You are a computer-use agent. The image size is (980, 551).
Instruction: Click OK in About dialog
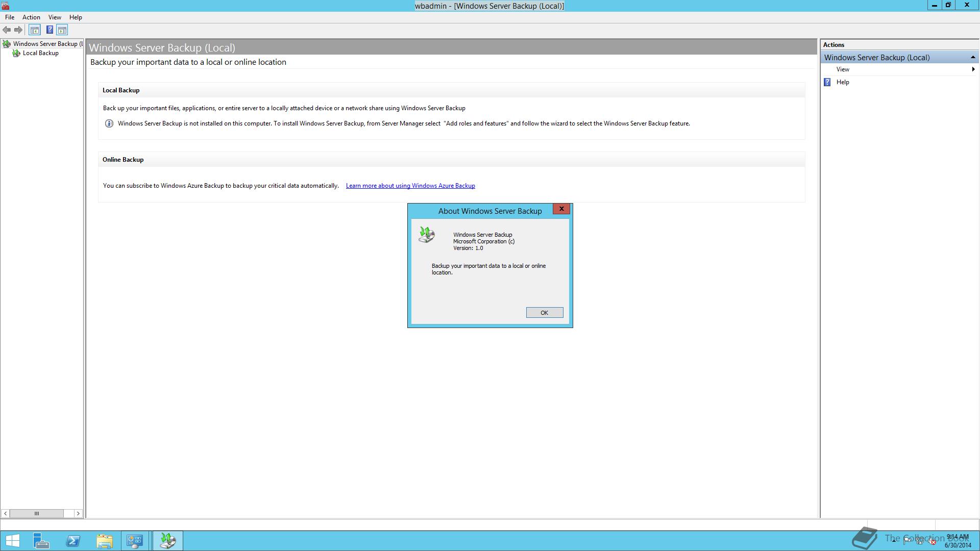click(545, 313)
